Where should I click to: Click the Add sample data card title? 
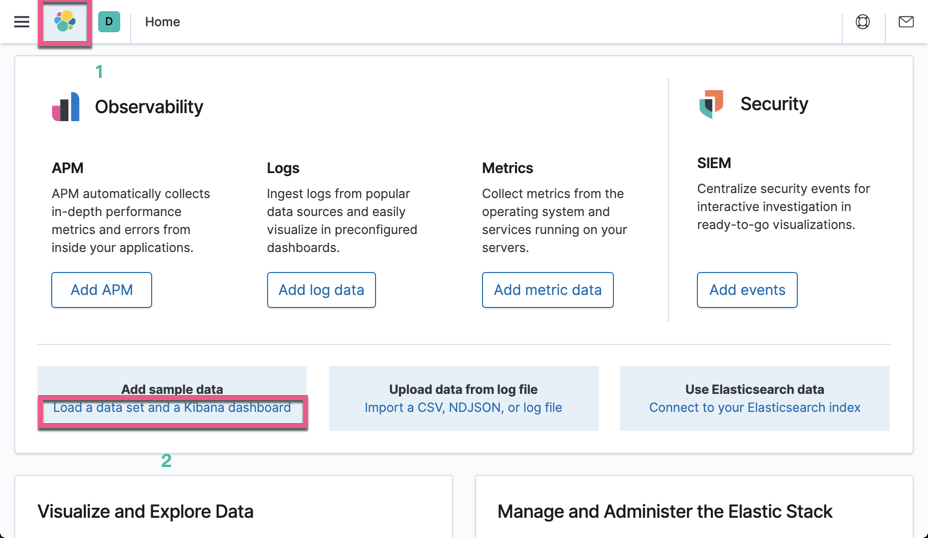[x=172, y=389]
